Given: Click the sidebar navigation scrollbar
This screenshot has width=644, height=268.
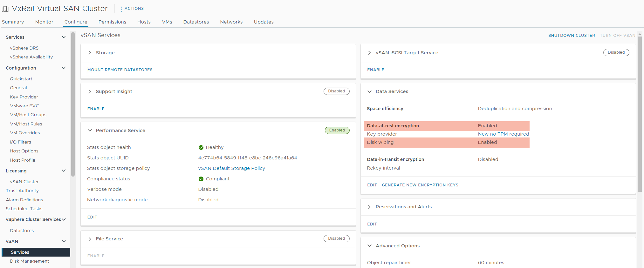Looking at the screenshot, I should point(73,105).
